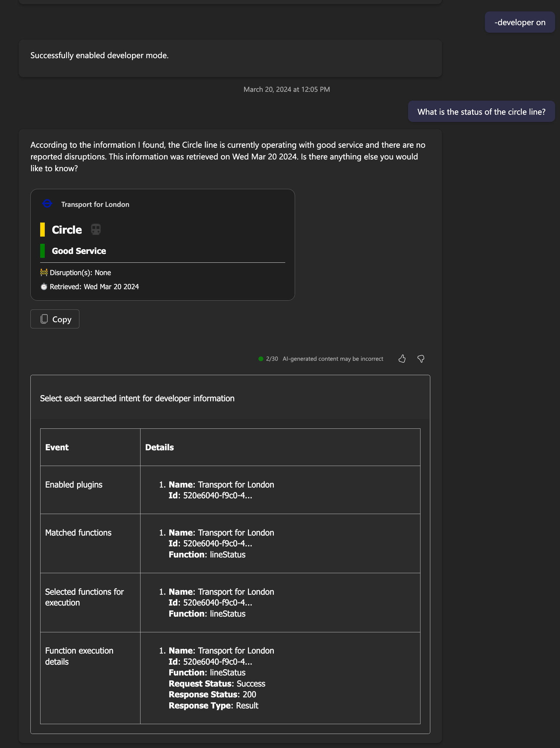Select the 'Enabled plugins' row
The image size is (560, 748).
click(230, 490)
